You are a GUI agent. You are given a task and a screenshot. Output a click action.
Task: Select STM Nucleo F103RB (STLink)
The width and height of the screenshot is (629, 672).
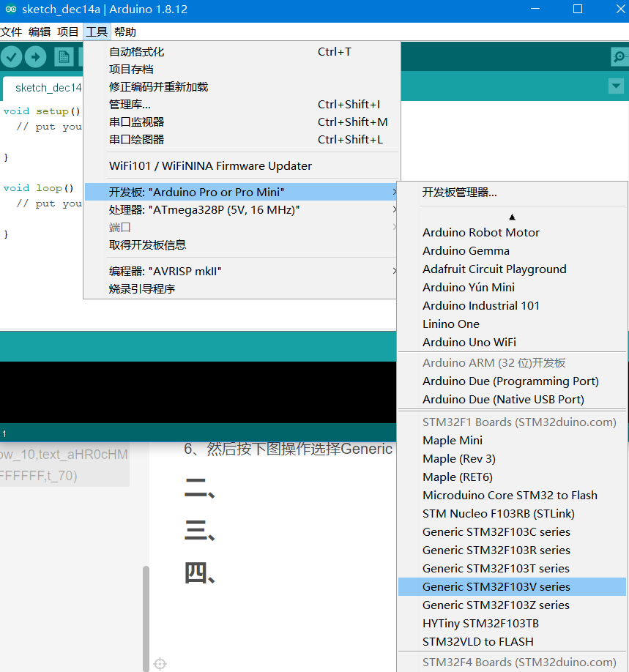point(513,514)
